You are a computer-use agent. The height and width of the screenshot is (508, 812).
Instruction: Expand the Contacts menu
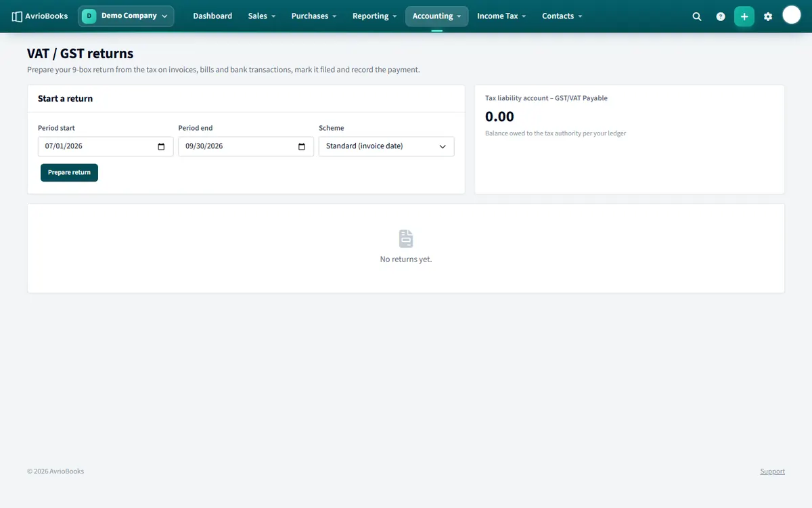[562, 16]
